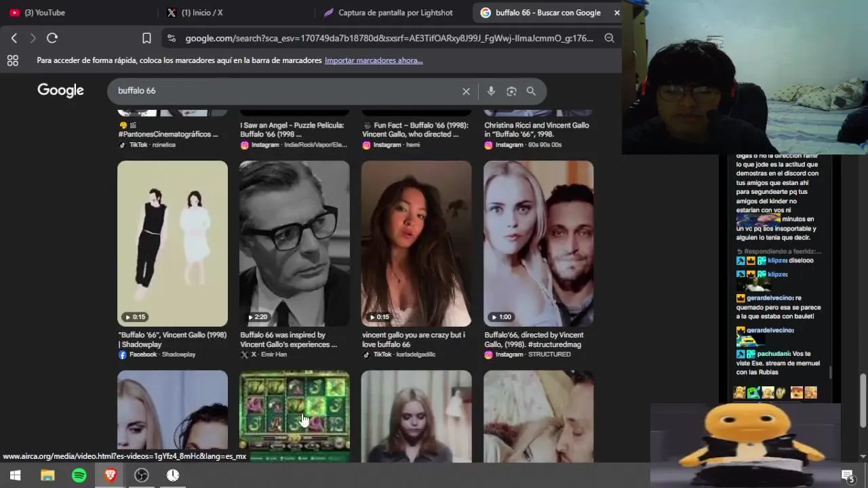The height and width of the screenshot is (488, 868).
Task: Open the green slot machine video thumbnail
Action: [294, 416]
